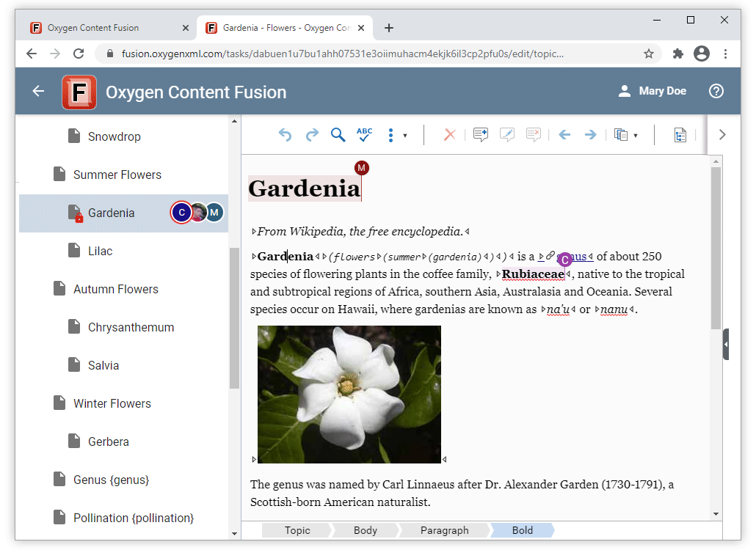
Task: Open the Summer Flowers topic
Action: point(117,175)
